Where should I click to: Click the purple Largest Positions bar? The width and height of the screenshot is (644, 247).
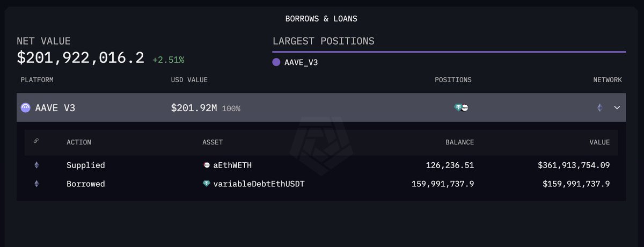pos(449,52)
